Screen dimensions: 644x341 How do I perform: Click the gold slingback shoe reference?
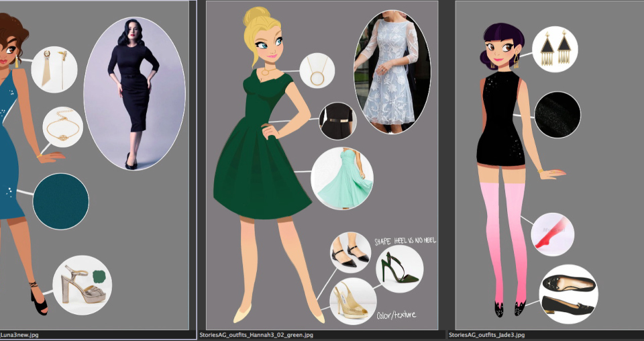point(353,301)
